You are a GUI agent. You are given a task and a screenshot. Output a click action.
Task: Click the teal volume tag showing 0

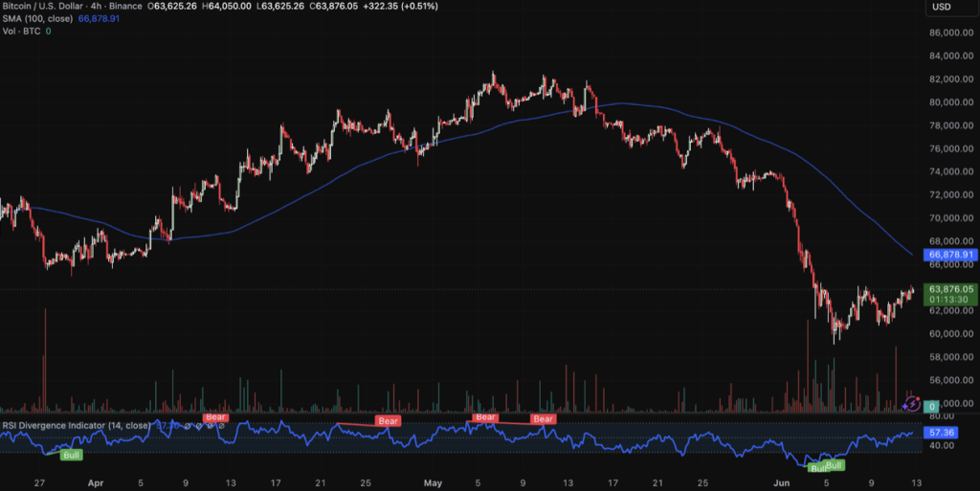point(931,406)
